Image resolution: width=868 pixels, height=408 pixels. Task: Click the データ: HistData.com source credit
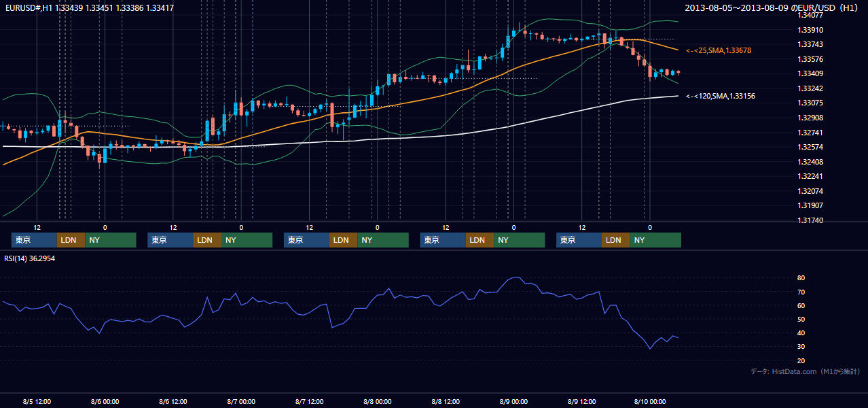click(x=806, y=371)
